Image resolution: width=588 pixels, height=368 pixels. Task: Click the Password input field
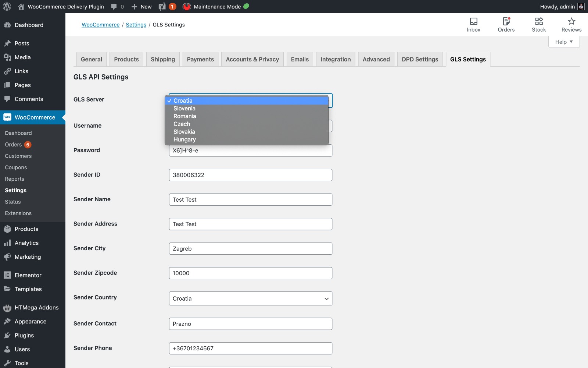click(251, 151)
